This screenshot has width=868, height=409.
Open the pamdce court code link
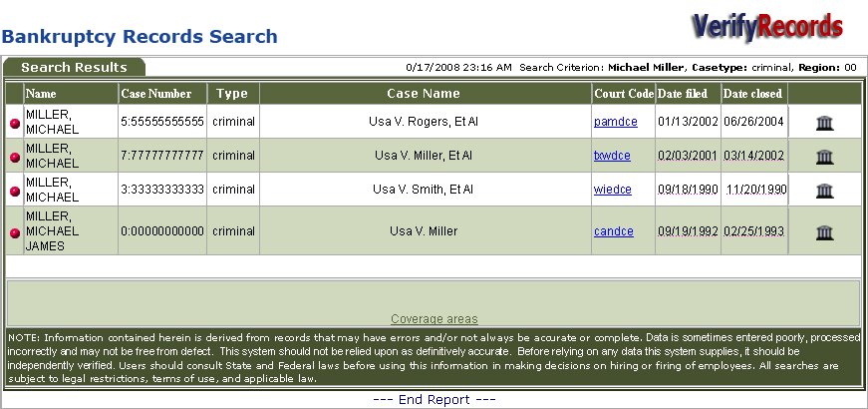(x=615, y=122)
